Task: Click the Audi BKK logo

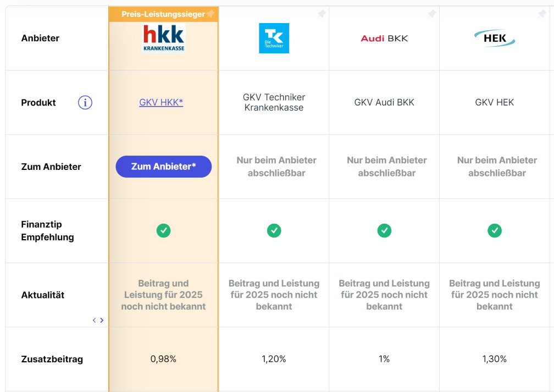Action: click(x=384, y=38)
